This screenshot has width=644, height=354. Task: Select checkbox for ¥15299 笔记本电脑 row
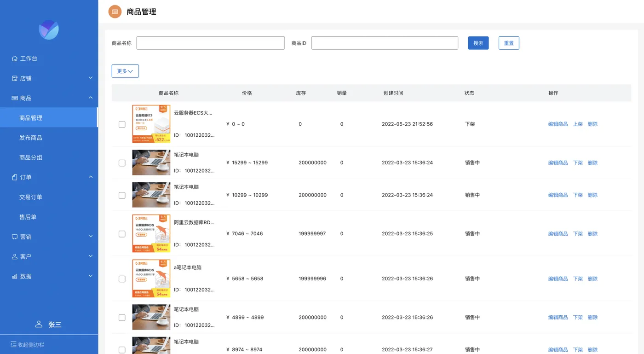point(122,163)
